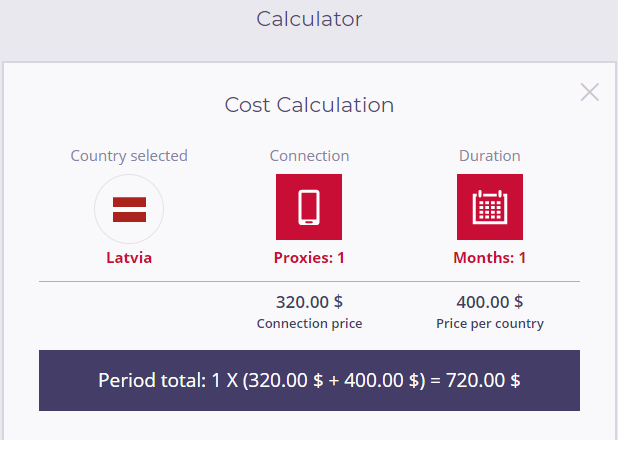Click the Period total summary bar
Image resolution: width=618 pixels, height=470 pixels.
pos(309,380)
